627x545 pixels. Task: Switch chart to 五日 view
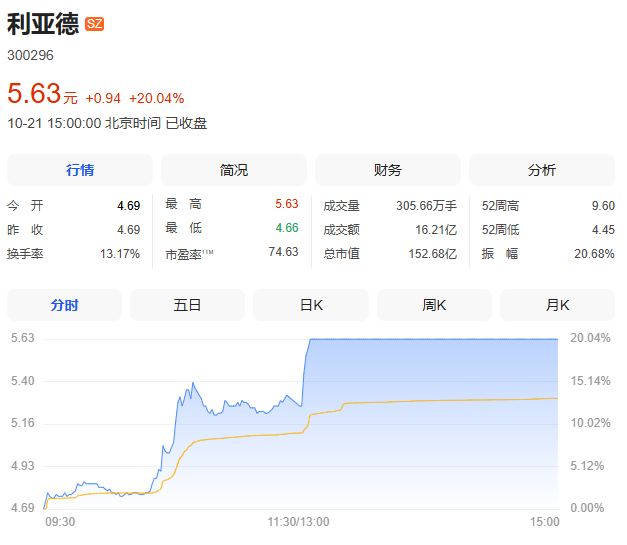[x=188, y=305]
